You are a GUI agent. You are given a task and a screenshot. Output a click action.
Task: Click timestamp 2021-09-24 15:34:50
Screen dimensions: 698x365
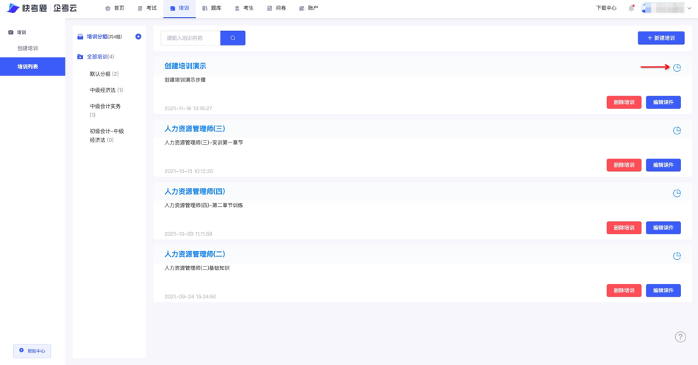(190, 296)
